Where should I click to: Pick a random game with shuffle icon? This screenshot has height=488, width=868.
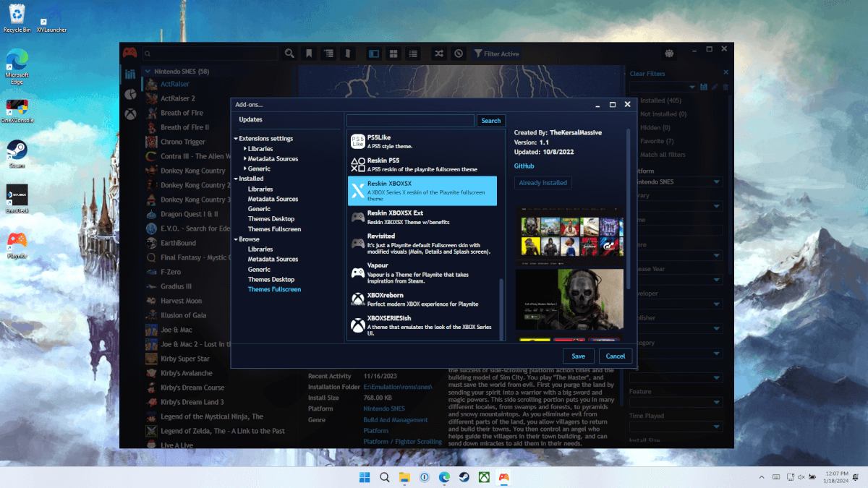point(439,53)
